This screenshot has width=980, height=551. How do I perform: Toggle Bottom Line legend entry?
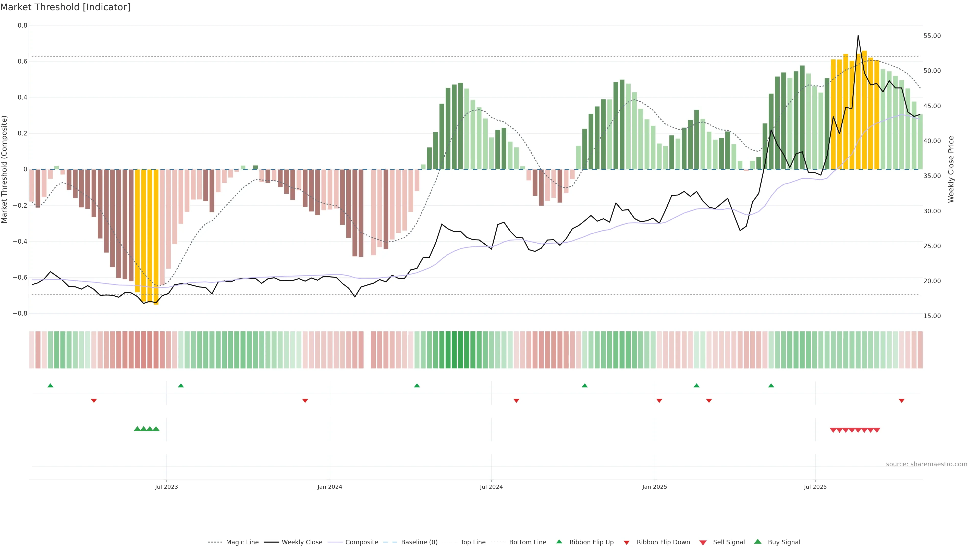click(527, 542)
